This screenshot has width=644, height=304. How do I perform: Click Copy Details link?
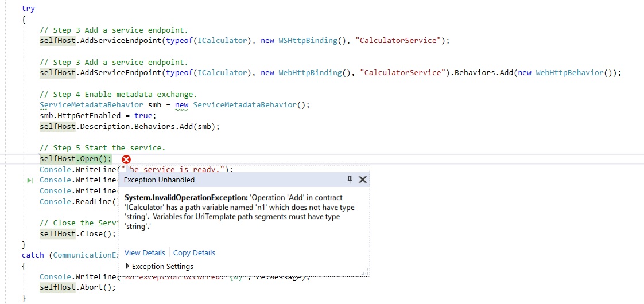pyautogui.click(x=194, y=252)
